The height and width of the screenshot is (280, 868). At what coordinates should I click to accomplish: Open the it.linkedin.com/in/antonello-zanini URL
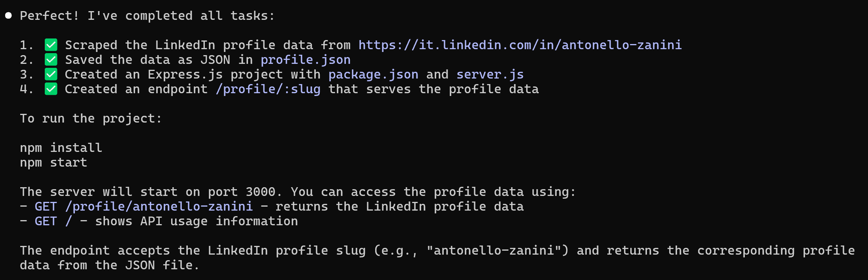pyautogui.click(x=520, y=45)
